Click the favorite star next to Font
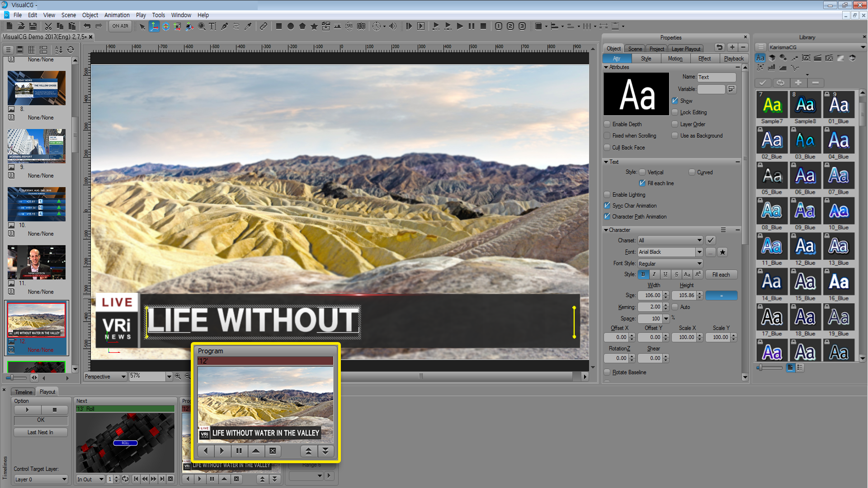This screenshot has width=868, height=488. pyautogui.click(x=722, y=252)
